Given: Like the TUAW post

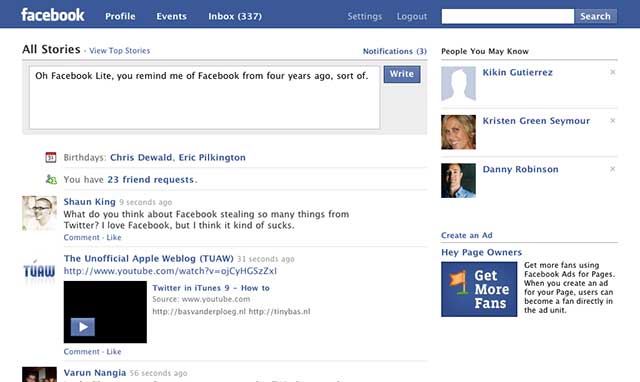Looking at the screenshot, I should click(x=114, y=351).
